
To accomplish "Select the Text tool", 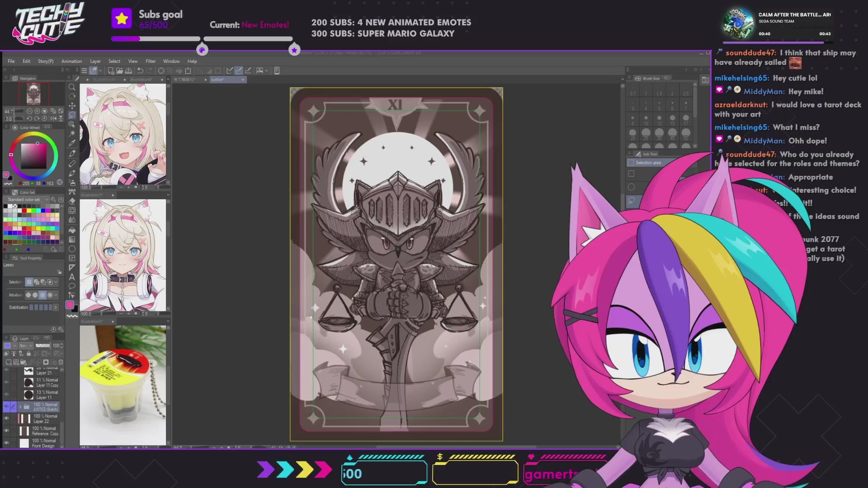I will tap(72, 277).
